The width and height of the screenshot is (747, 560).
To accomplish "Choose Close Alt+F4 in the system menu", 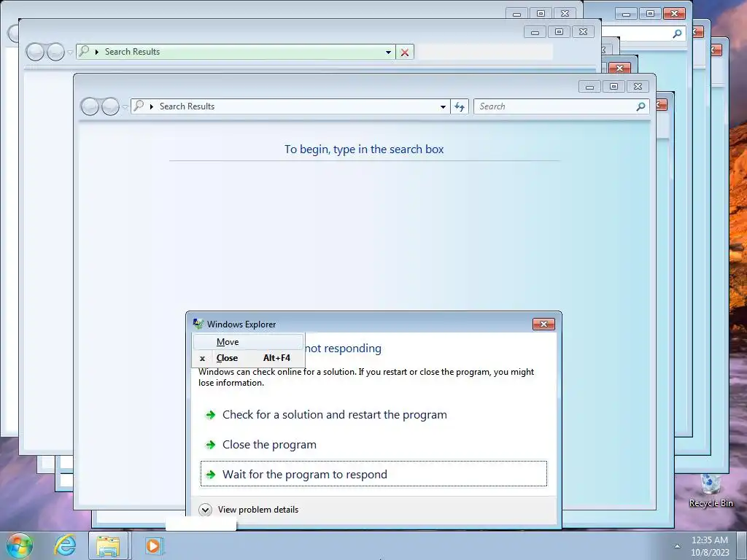I will click(x=248, y=358).
